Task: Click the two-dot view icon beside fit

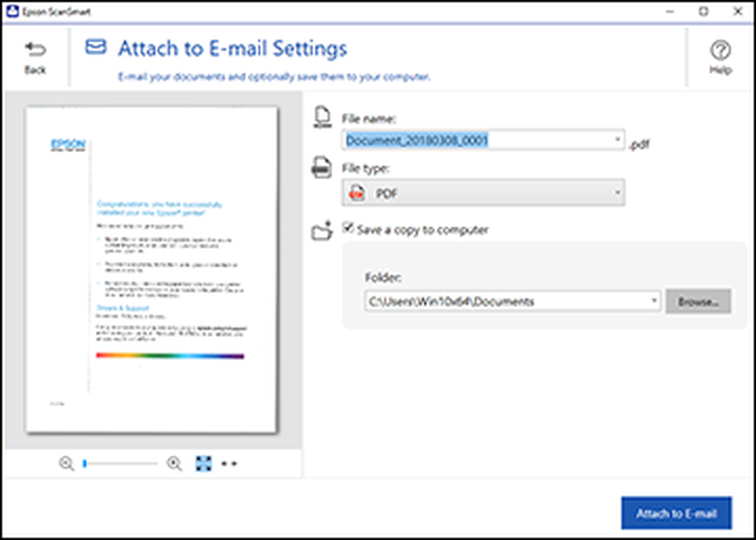Action: tap(229, 464)
